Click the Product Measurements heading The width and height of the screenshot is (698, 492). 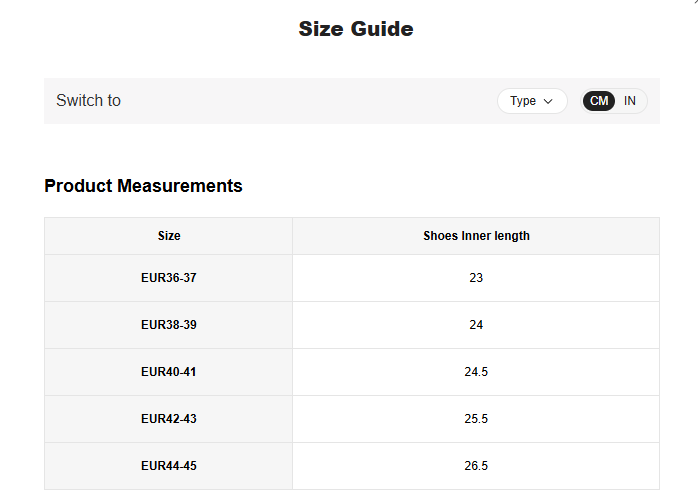143,186
